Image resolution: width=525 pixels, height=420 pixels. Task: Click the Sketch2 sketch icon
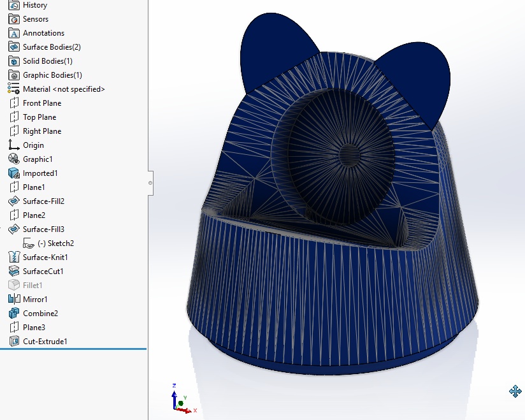click(x=29, y=243)
